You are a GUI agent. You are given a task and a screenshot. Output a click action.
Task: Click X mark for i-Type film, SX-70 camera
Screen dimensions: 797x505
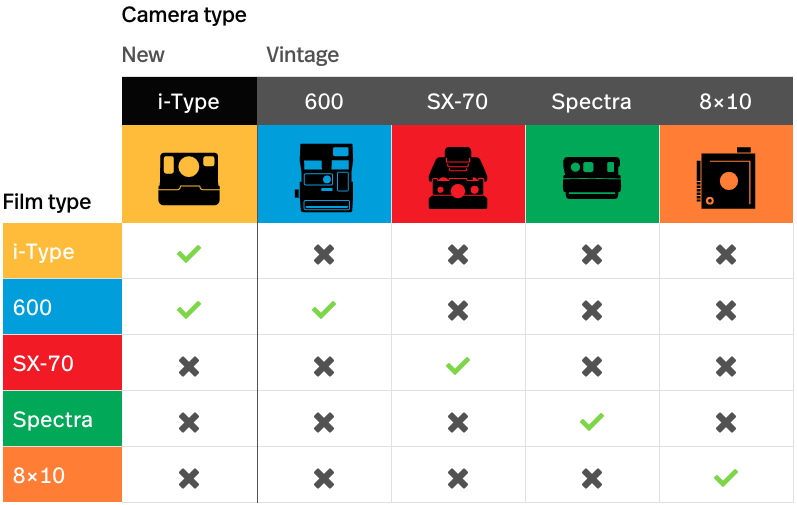coord(457,254)
